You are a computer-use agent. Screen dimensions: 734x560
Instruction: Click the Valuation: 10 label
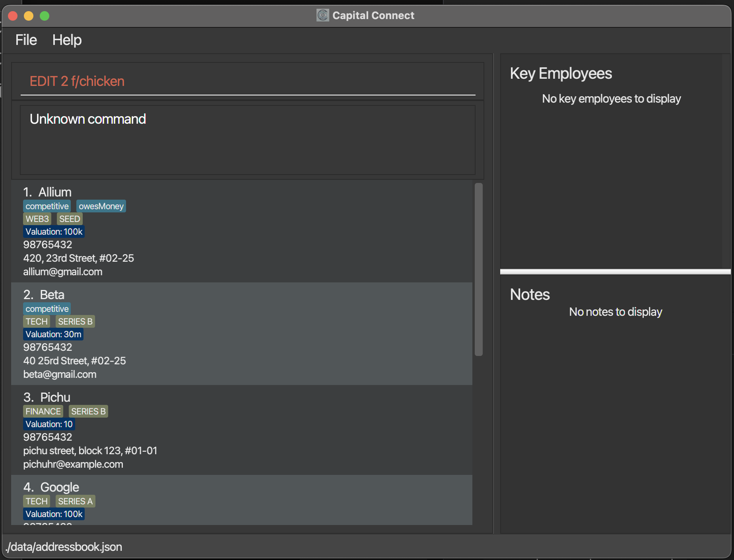[x=49, y=424]
